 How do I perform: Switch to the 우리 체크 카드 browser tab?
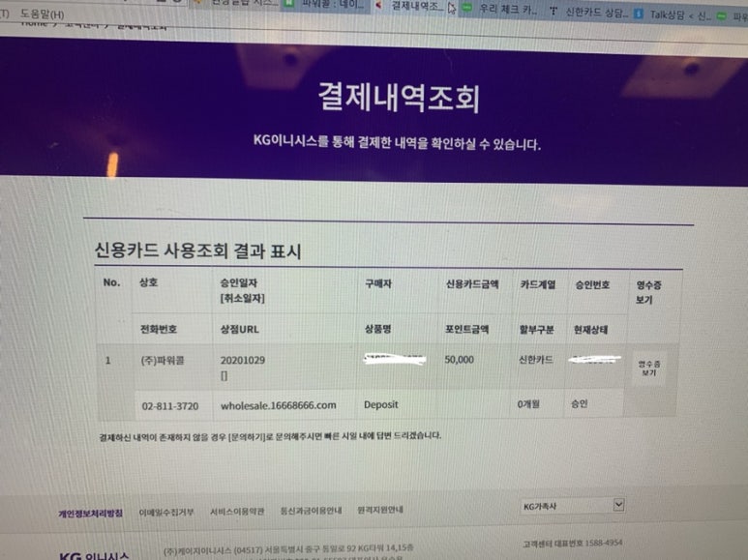501,9
